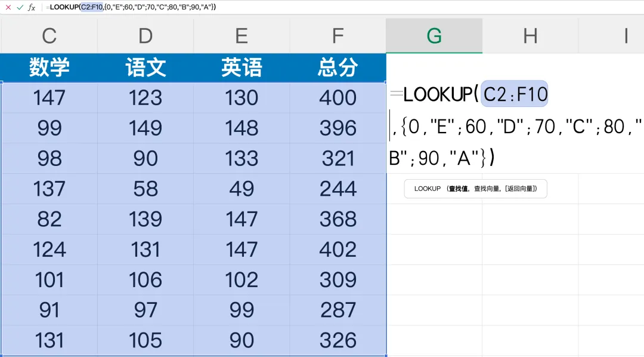644x357 pixels.
Task: Select 数学 cell with value 99
Action: (x=49, y=128)
